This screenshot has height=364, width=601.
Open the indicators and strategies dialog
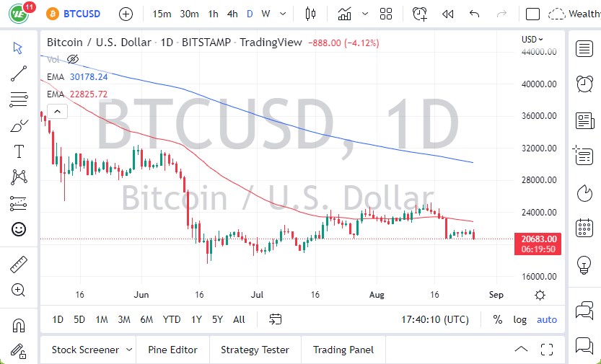[x=344, y=14]
